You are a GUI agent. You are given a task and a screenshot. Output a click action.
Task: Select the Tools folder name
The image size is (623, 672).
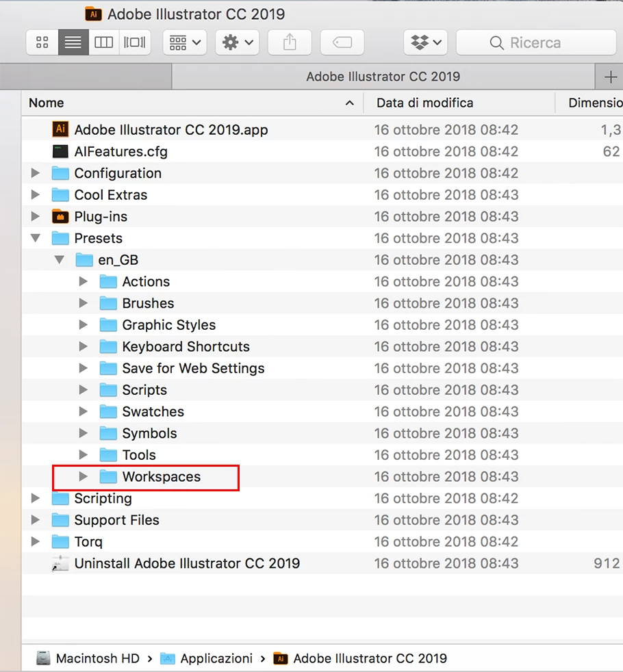(x=139, y=455)
